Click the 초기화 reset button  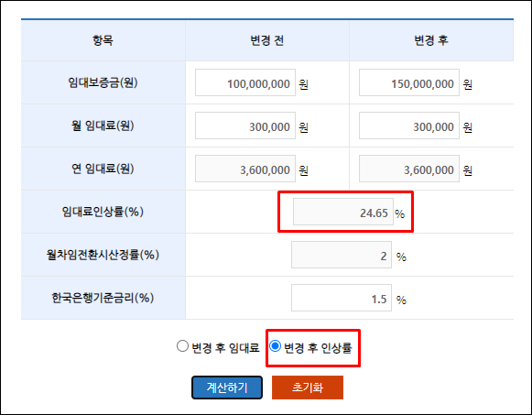pyautogui.click(x=308, y=388)
